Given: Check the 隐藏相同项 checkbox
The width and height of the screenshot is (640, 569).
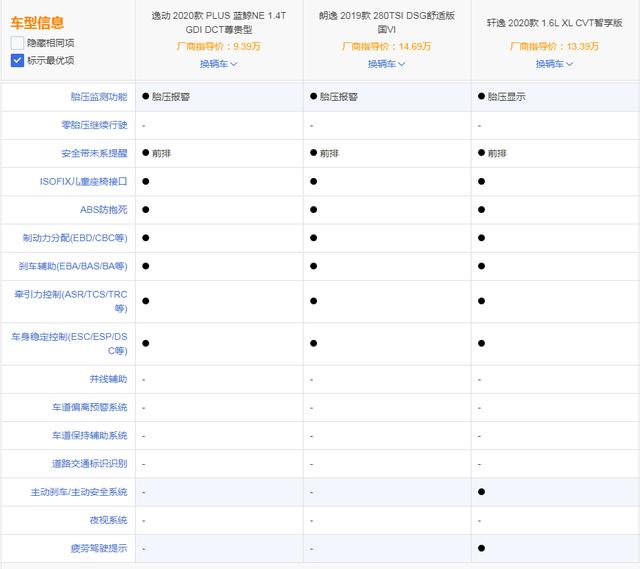Looking at the screenshot, I should 17,43.
